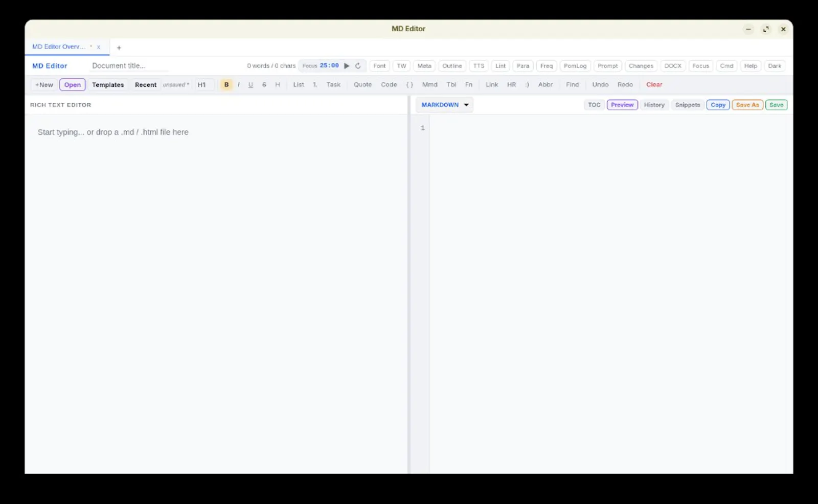Show the Changes view
The width and height of the screenshot is (818, 504).
tap(641, 66)
